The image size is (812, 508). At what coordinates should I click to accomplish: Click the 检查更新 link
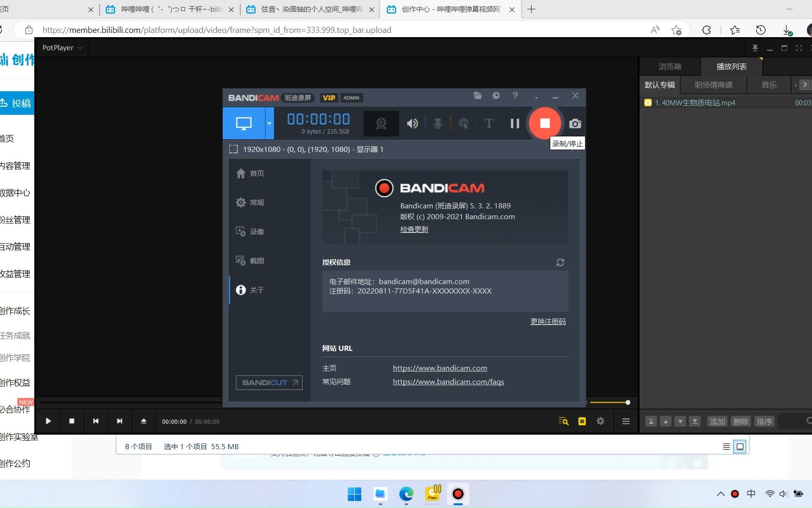click(x=414, y=230)
